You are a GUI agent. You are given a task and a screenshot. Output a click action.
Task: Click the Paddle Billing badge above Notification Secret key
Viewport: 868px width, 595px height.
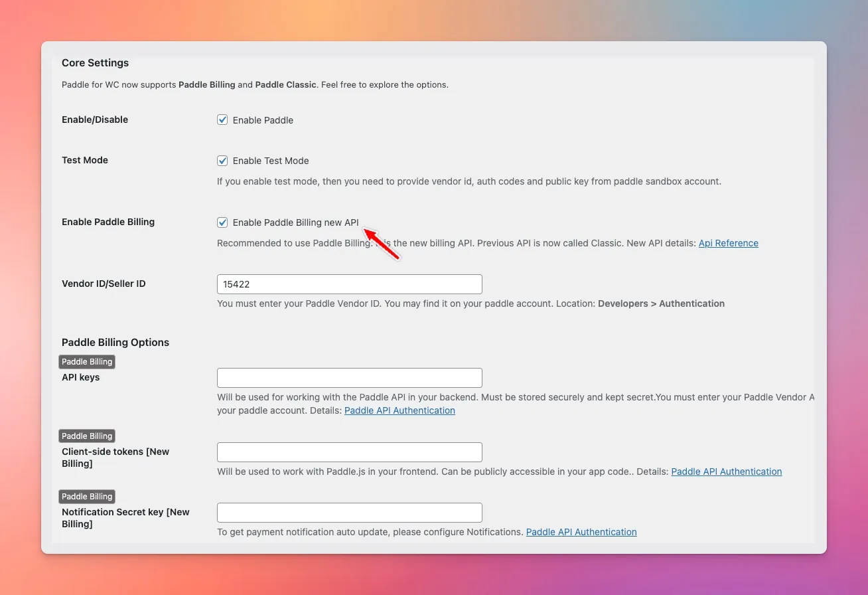87,497
